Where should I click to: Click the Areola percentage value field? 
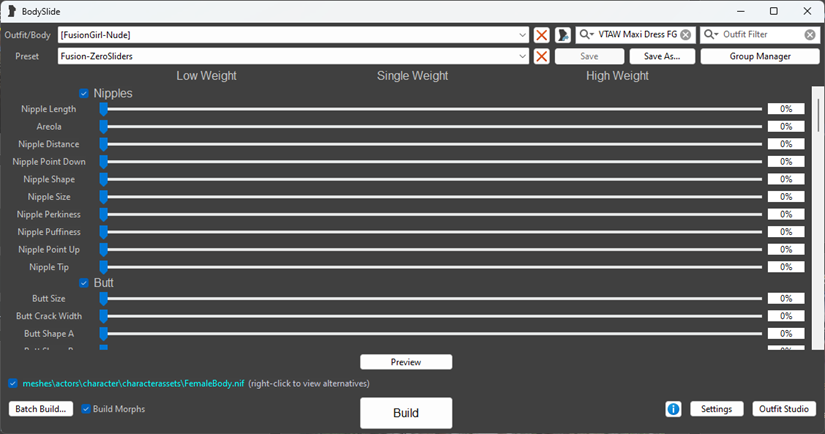(x=786, y=127)
